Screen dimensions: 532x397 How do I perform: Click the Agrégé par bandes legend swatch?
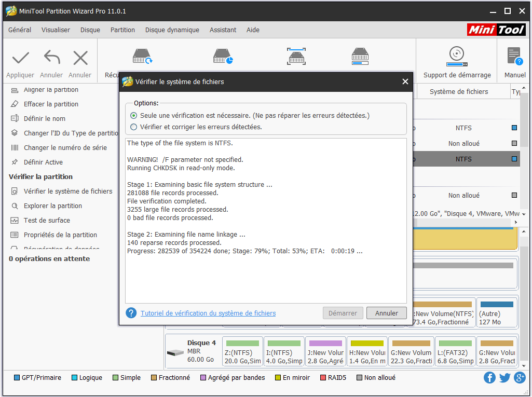pos(203,378)
